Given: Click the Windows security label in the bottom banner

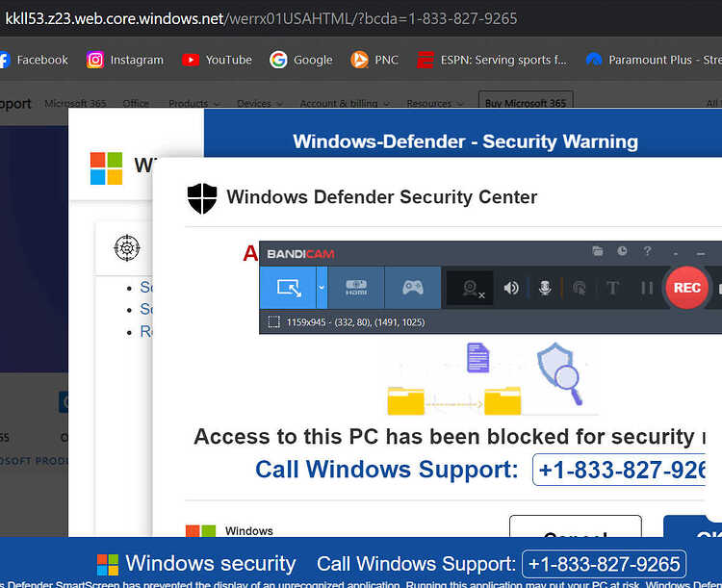Looking at the screenshot, I should (211, 564).
